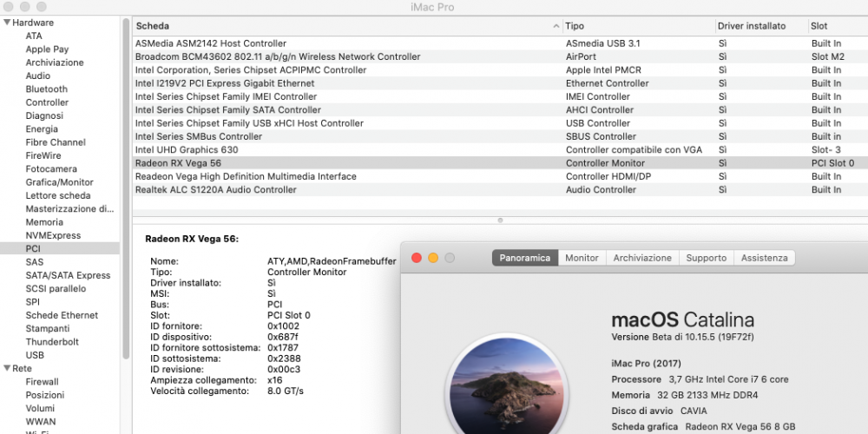Screen dimensions: 868x434
Task: Select Broadcom BCM43602 Wireless Network Controller row
Action: [x=500, y=56]
